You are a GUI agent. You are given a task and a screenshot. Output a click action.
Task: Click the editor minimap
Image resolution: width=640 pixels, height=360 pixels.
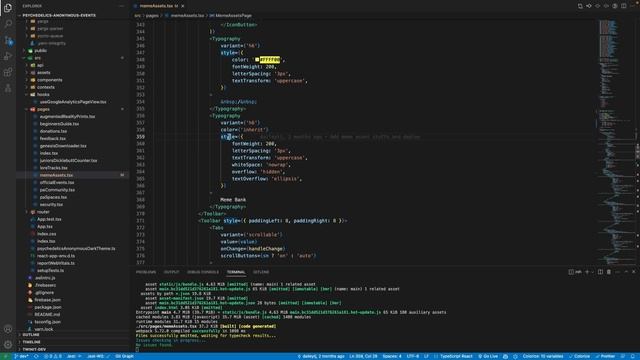[x=616, y=141]
